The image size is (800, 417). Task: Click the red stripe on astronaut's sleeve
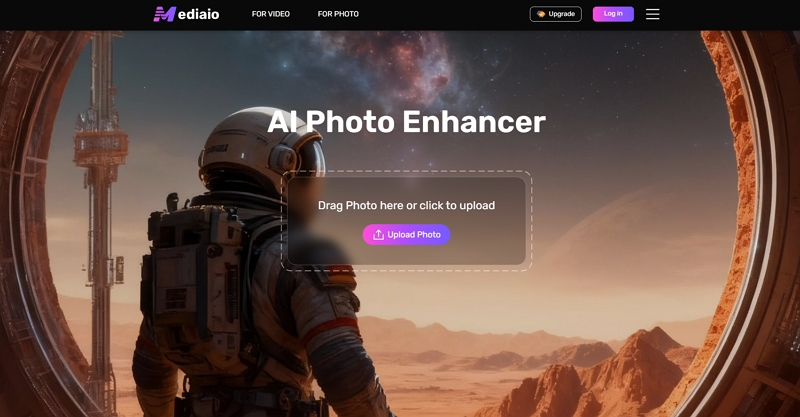329,329
